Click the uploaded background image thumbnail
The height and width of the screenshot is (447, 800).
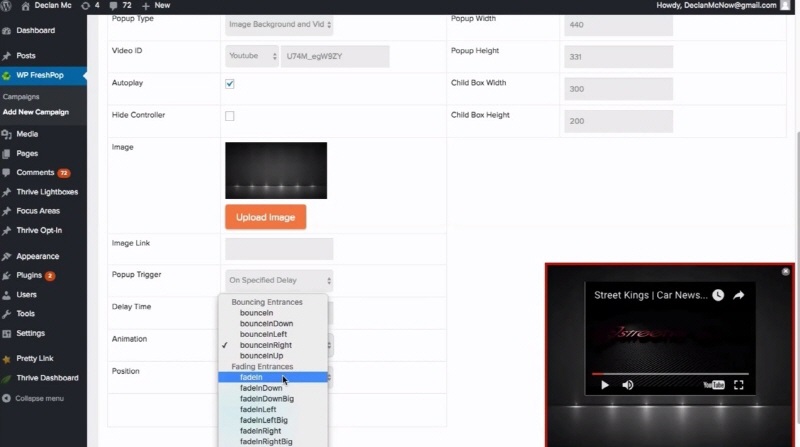(x=276, y=170)
